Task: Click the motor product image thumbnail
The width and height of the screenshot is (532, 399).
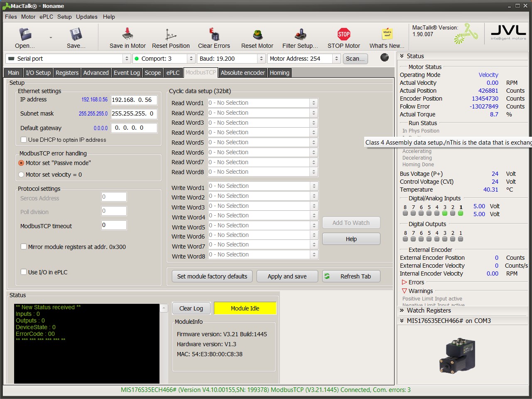Action: (x=457, y=356)
